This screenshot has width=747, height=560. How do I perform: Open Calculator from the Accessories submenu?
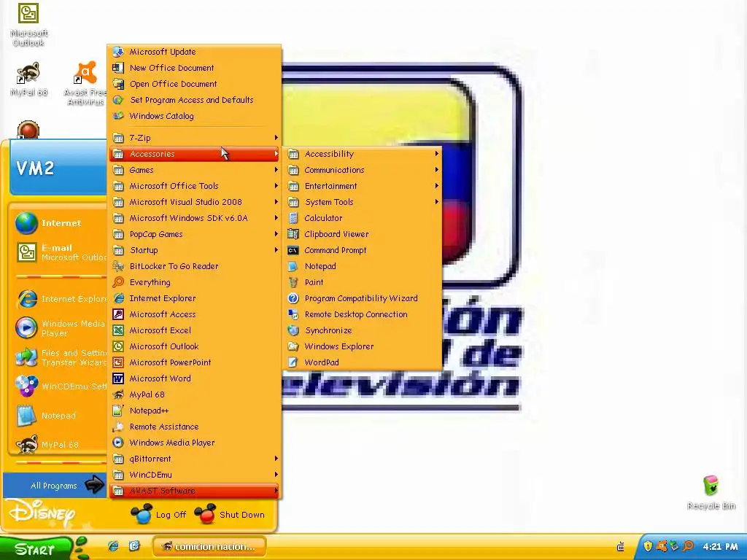pos(363,218)
